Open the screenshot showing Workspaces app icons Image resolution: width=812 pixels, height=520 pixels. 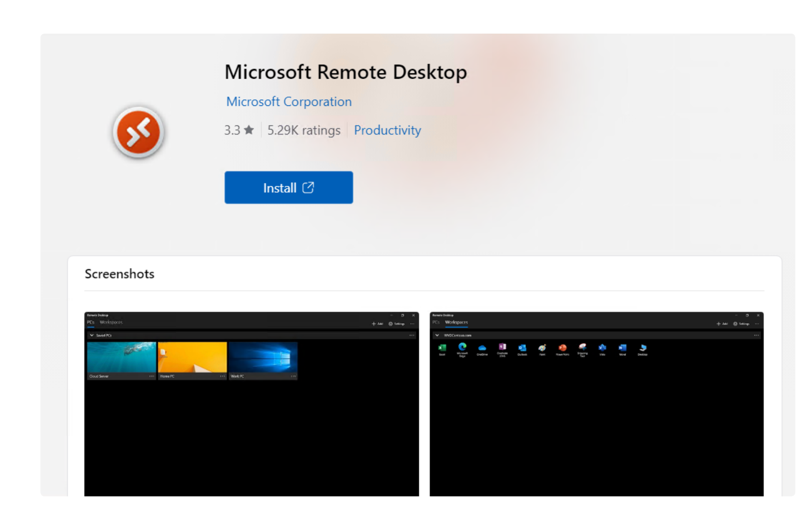596,404
